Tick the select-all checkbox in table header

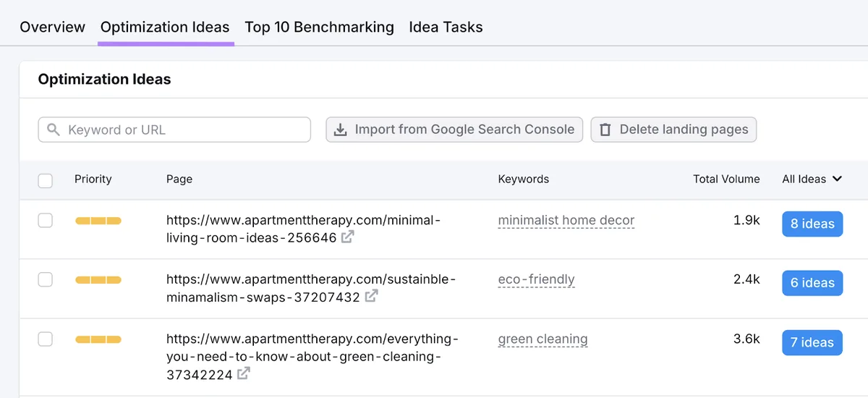tap(45, 180)
